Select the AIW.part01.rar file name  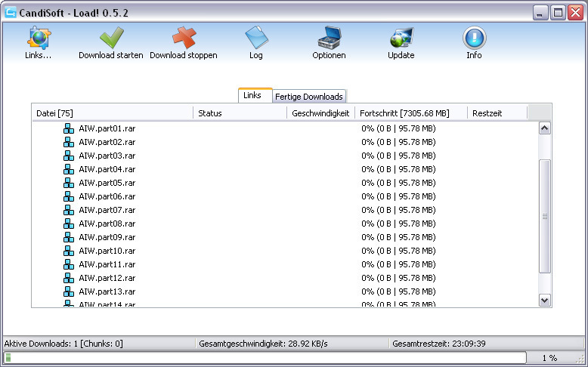(107, 128)
